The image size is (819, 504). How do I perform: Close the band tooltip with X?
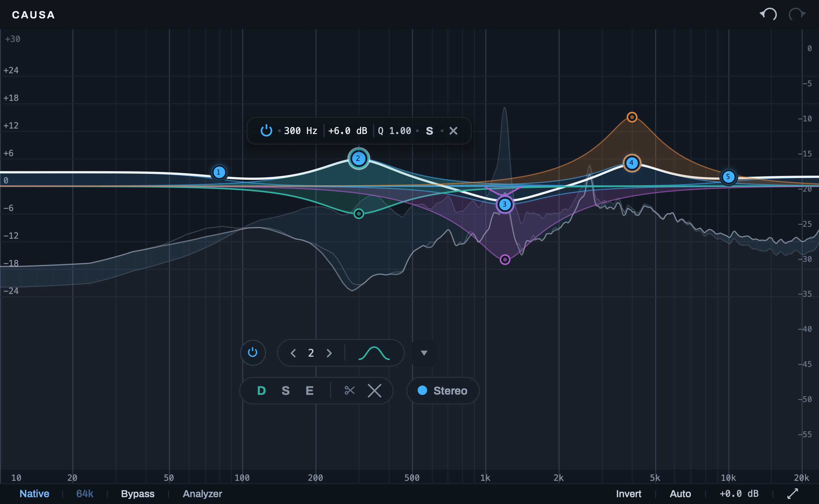click(x=453, y=131)
